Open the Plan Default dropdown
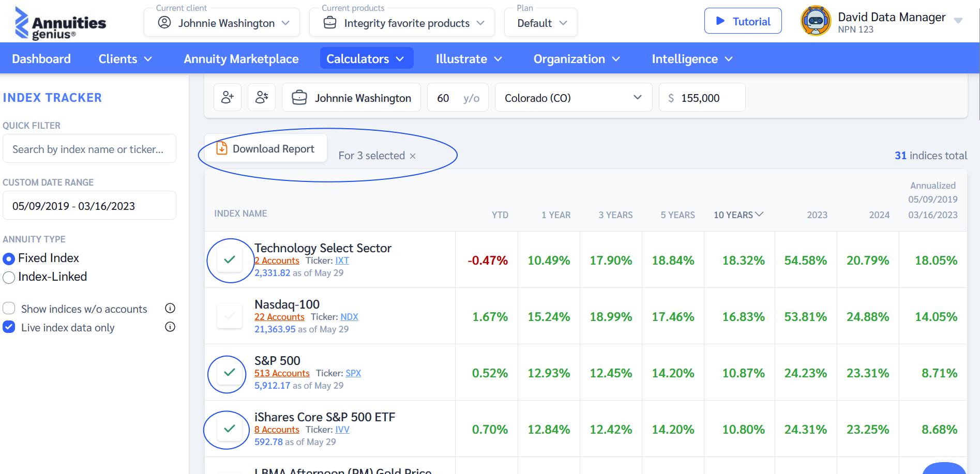 [541, 23]
